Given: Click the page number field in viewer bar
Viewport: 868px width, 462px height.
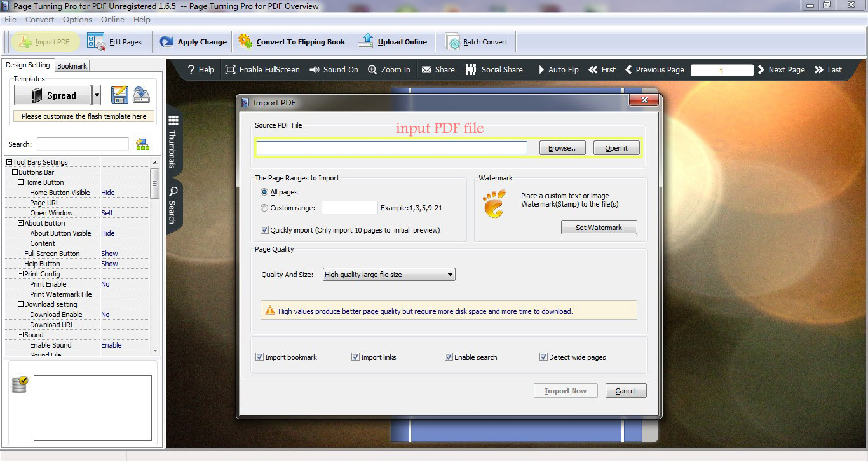Looking at the screenshot, I should tap(722, 71).
